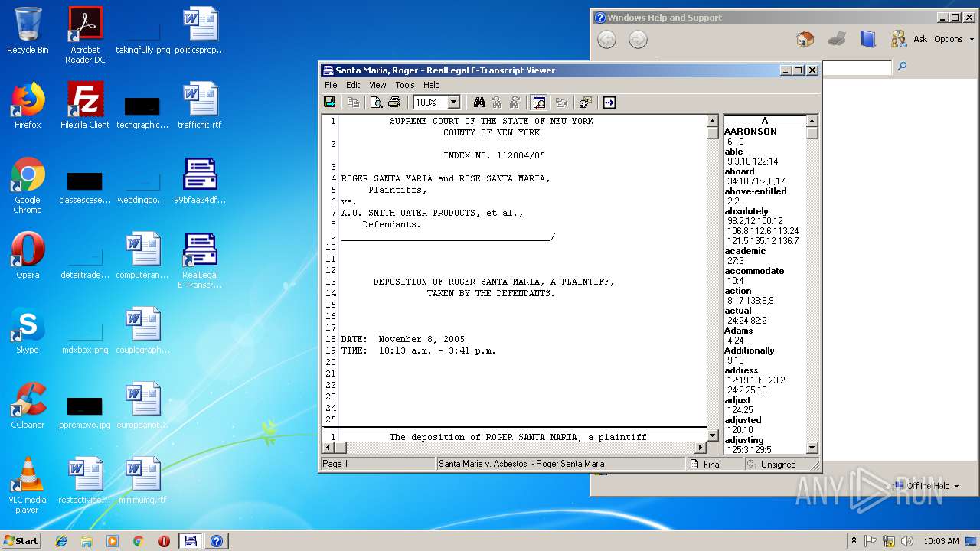
Task: Open Opera desktop shortcut
Action: point(28,256)
